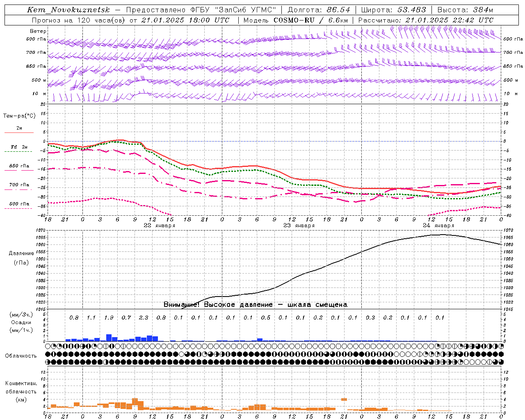Click the Рассчитано 21.01.2025 22:42 UTC timestamp

(x=426, y=20)
